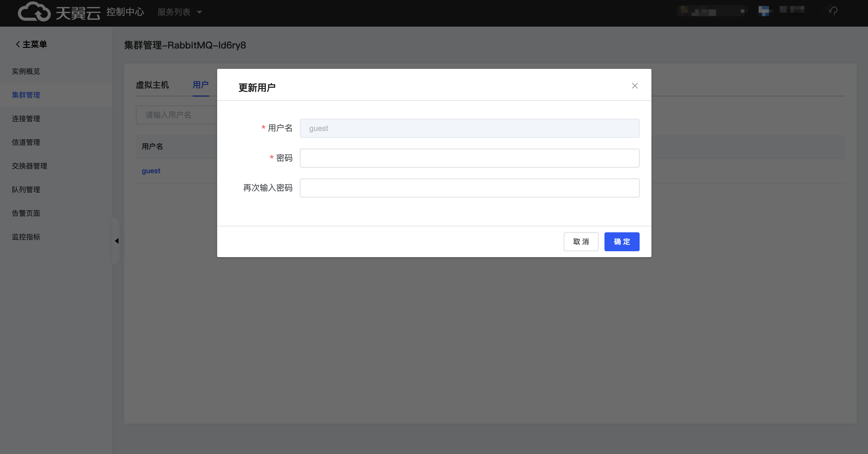Open 连接管理 in sidebar

point(26,119)
